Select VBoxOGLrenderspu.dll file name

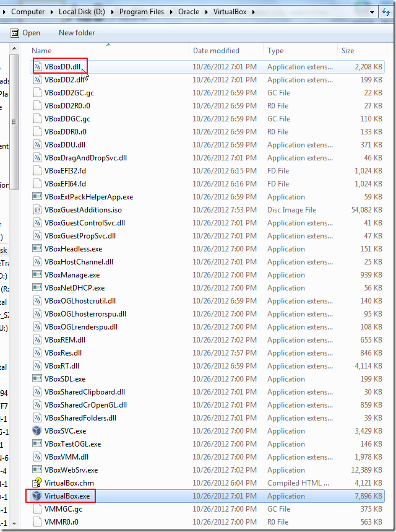pyautogui.click(x=81, y=327)
